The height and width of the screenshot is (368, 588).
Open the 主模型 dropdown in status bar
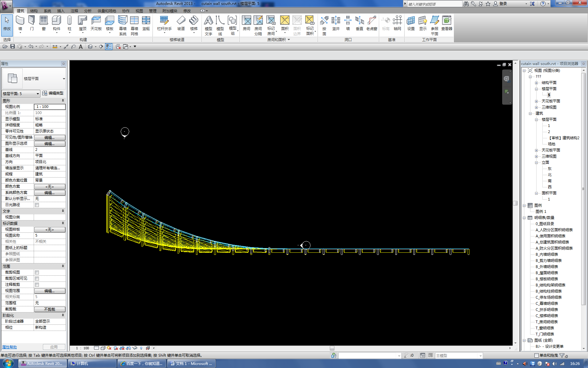[x=458, y=355]
